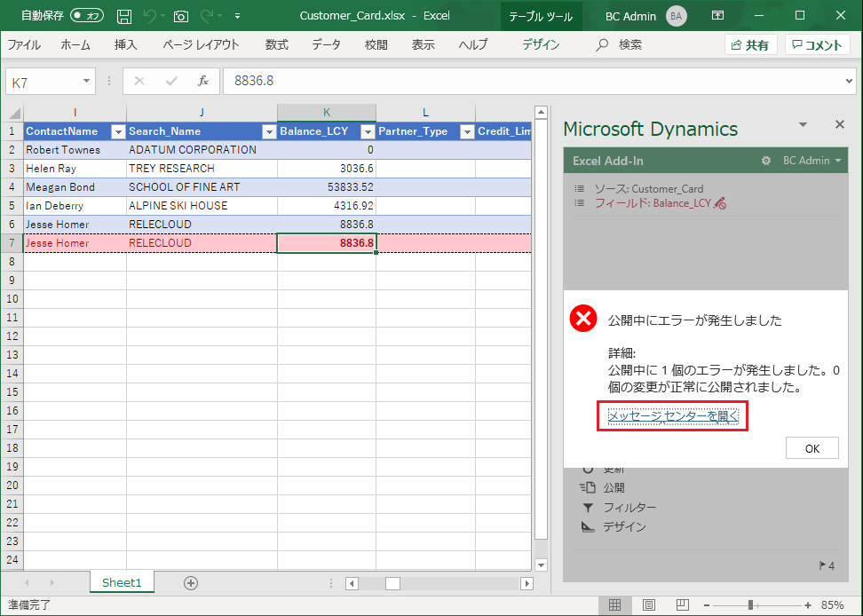
Task: Open the ファイル menu tab
Action: pyautogui.click(x=24, y=44)
